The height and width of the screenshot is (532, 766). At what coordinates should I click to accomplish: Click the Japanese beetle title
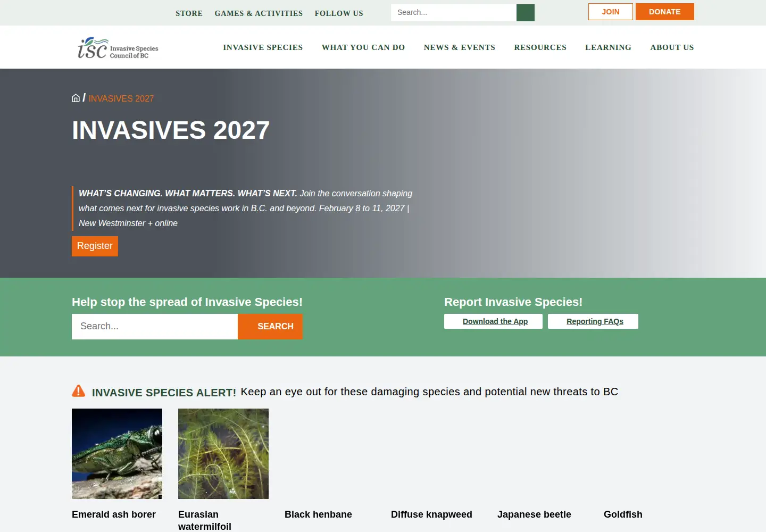[534, 514]
